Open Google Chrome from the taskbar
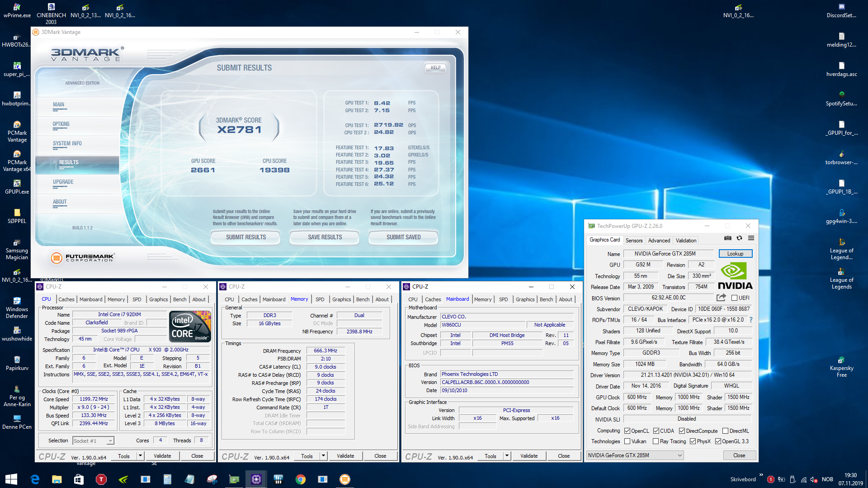Image resolution: width=868 pixels, height=488 pixels. [x=300, y=479]
